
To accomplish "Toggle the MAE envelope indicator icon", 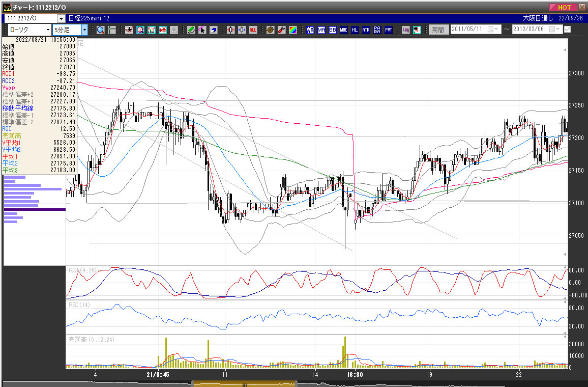I will (x=343, y=30).
